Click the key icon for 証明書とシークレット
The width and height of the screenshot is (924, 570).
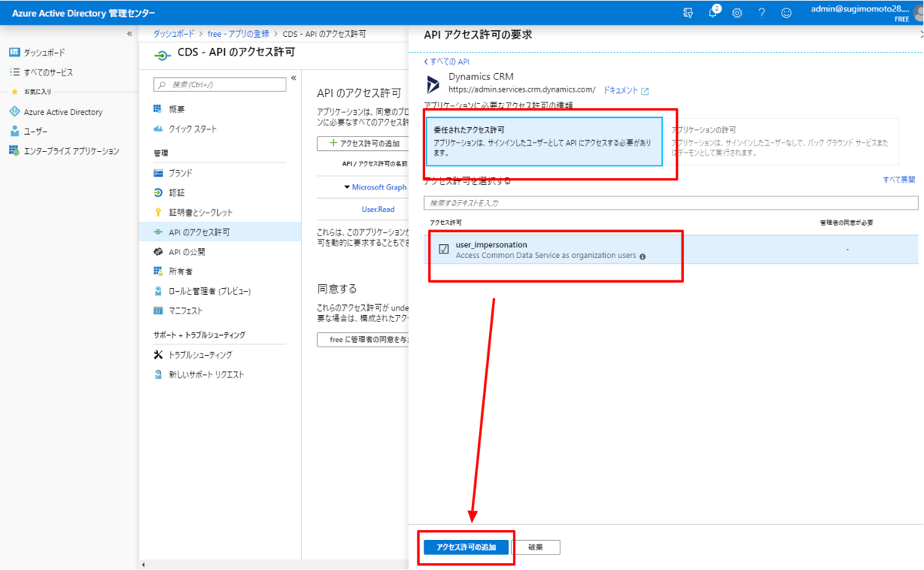tap(158, 212)
